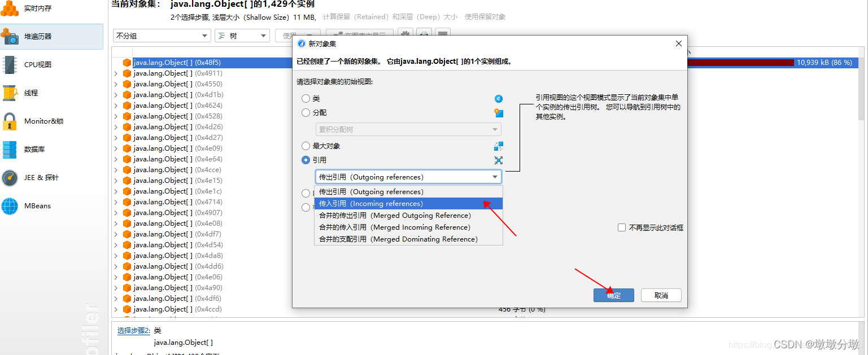Click the 使用保留对象 link
The width and height of the screenshot is (868, 355).
pos(485,17)
